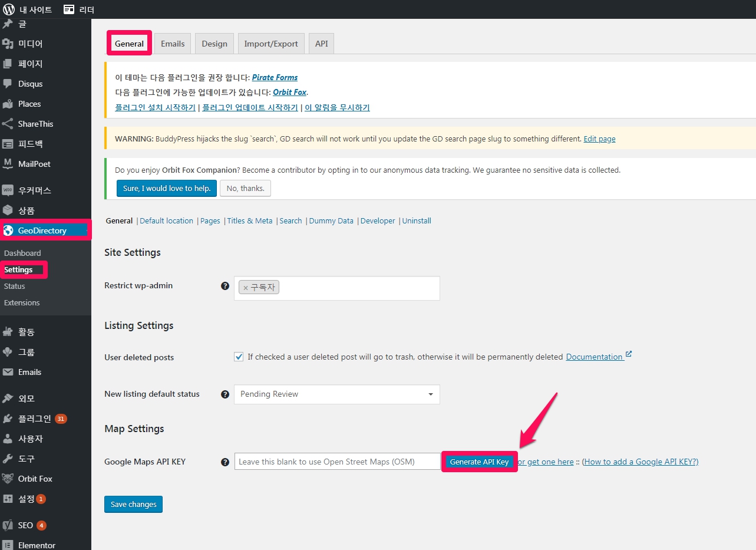The height and width of the screenshot is (550, 756).
Task: Click 플러그인 업데이트 시작하기 link
Action: coord(250,107)
